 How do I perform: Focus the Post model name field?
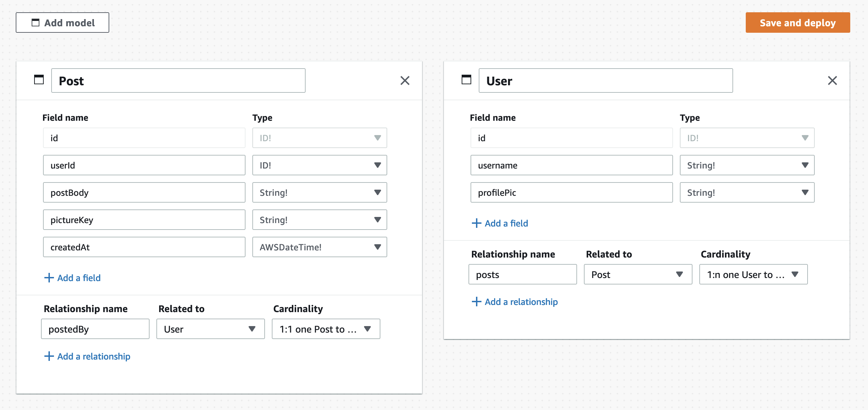pos(178,80)
